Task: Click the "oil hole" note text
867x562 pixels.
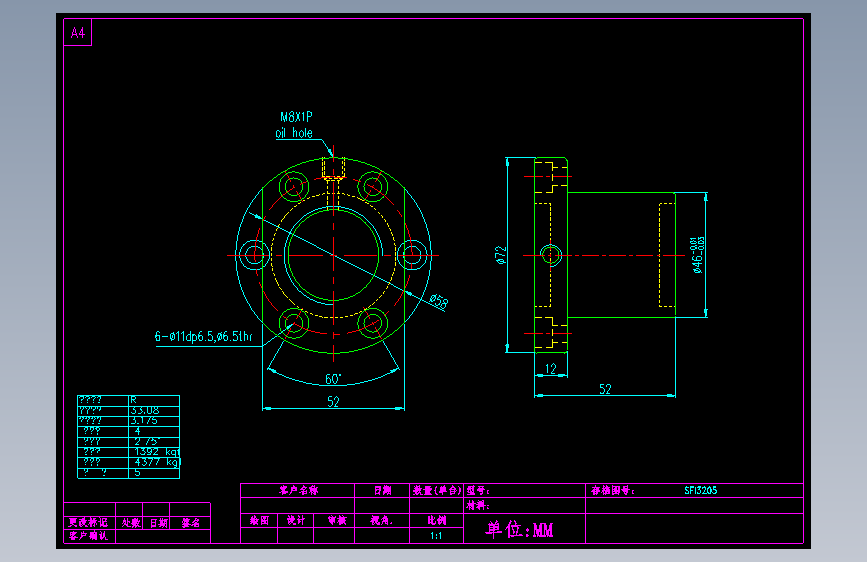Action: click(x=294, y=133)
